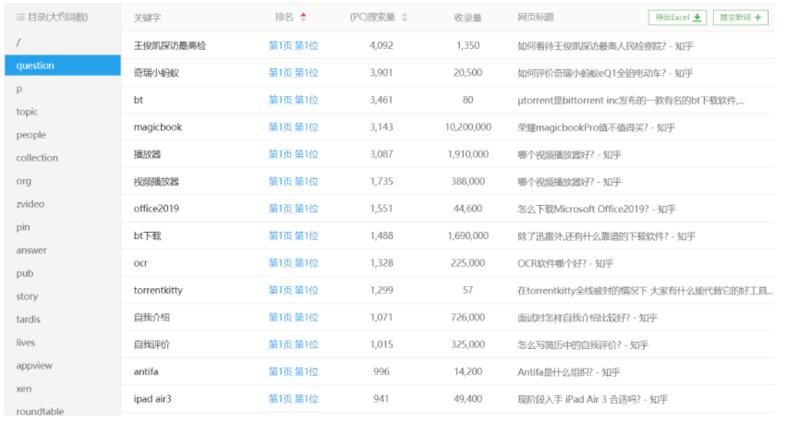
Task: Sort by (PC)搜索量 using its arrow icon
Action: tap(404, 17)
